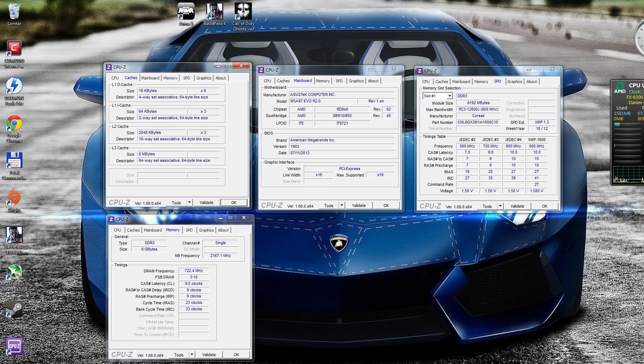Select the Origin desktop icon
Viewport: 644px width, 364px height.
(14, 200)
